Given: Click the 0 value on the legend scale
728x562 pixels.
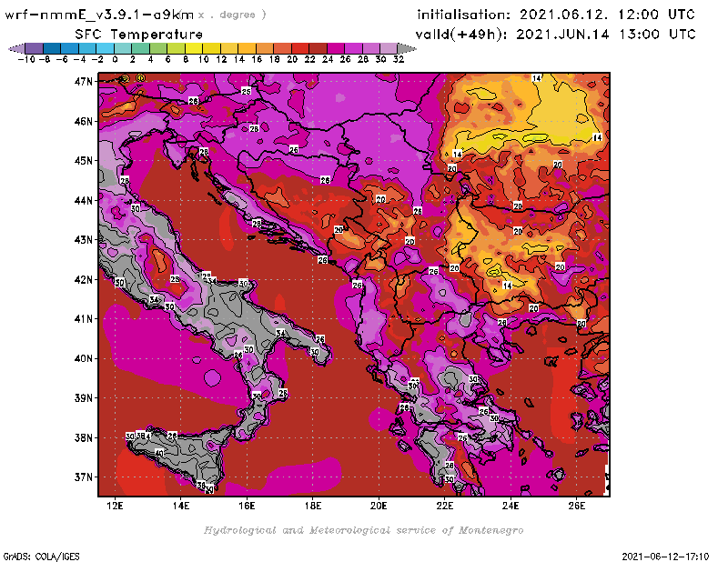Looking at the screenshot, I should pos(115,59).
